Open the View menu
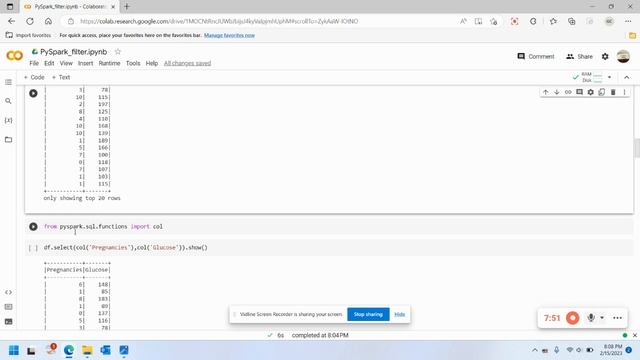 (66, 63)
